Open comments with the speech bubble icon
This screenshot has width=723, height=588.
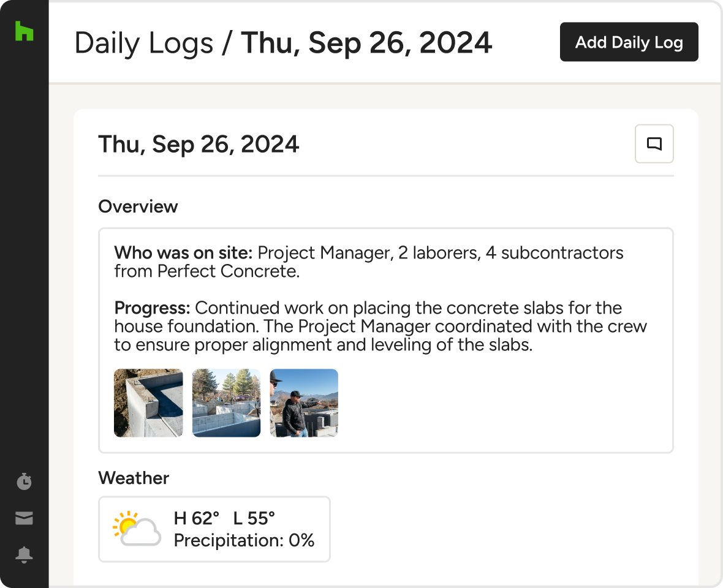pos(654,144)
